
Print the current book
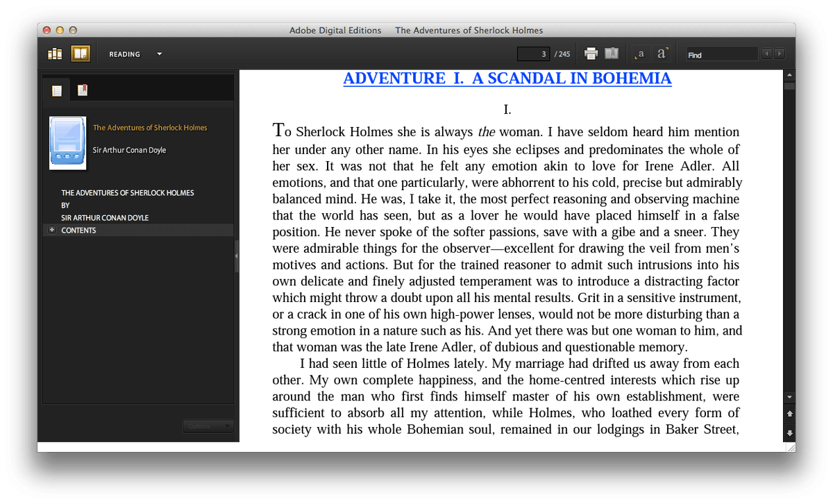(x=589, y=53)
